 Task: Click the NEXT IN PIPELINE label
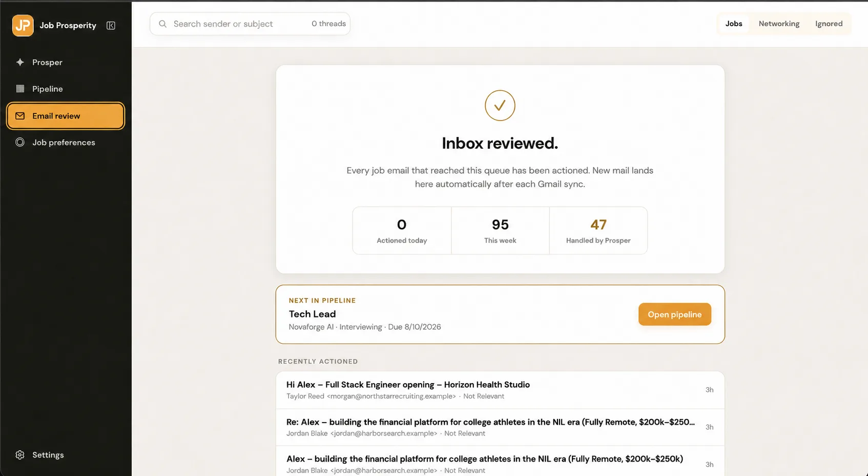coord(322,301)
